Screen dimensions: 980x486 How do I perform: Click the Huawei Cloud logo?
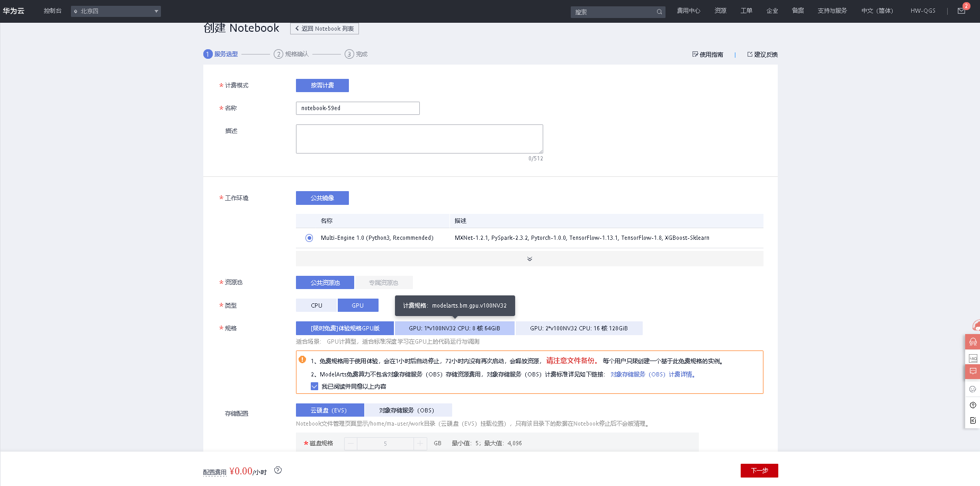(13, 11)
